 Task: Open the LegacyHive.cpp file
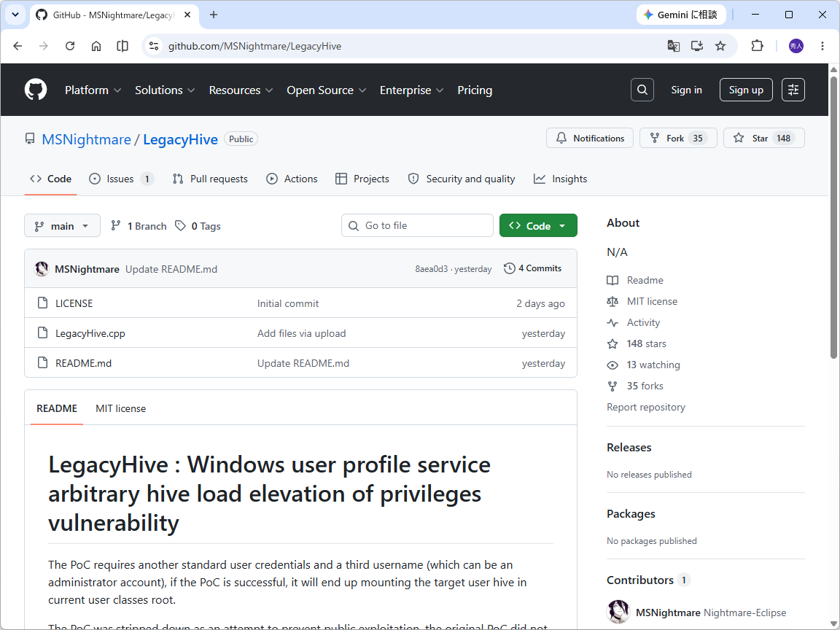(90, 333)
